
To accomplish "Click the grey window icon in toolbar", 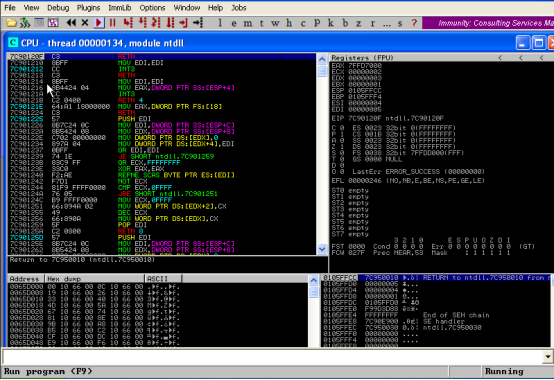I will (x=39, y=23).
